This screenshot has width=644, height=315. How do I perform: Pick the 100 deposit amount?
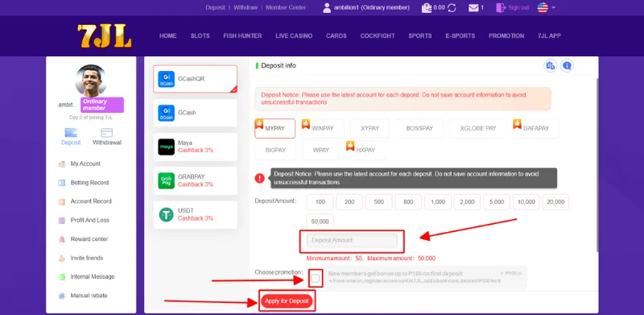tap(320, 202)
